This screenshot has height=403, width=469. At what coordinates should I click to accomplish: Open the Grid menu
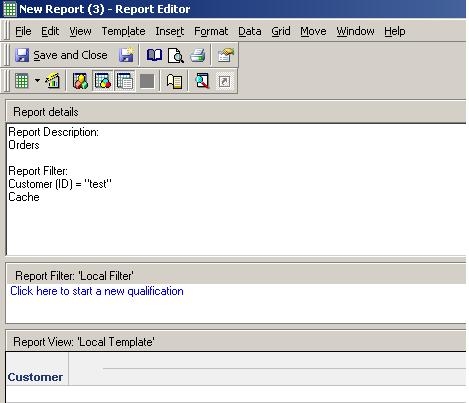pyautogui.click(x=281, y=31)
